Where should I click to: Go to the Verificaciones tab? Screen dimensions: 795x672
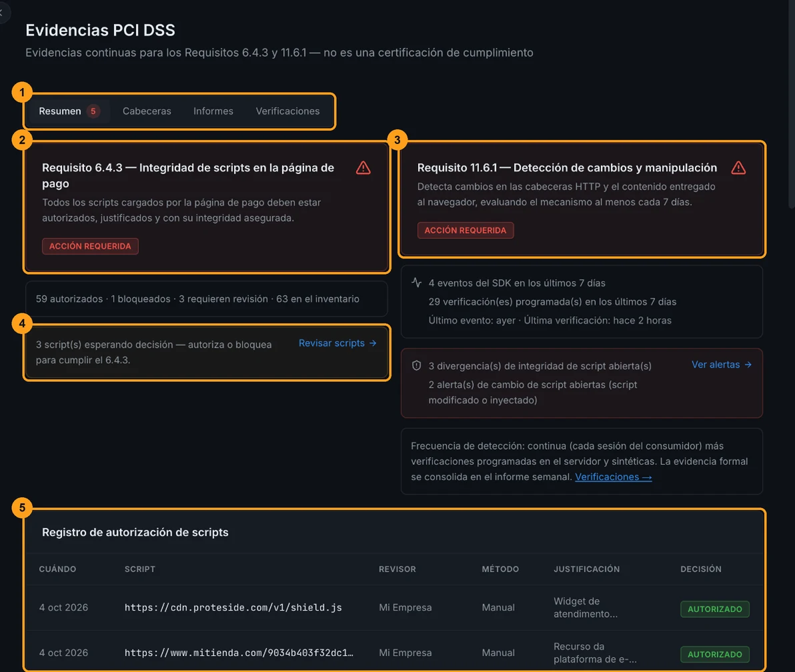[287, 111]
